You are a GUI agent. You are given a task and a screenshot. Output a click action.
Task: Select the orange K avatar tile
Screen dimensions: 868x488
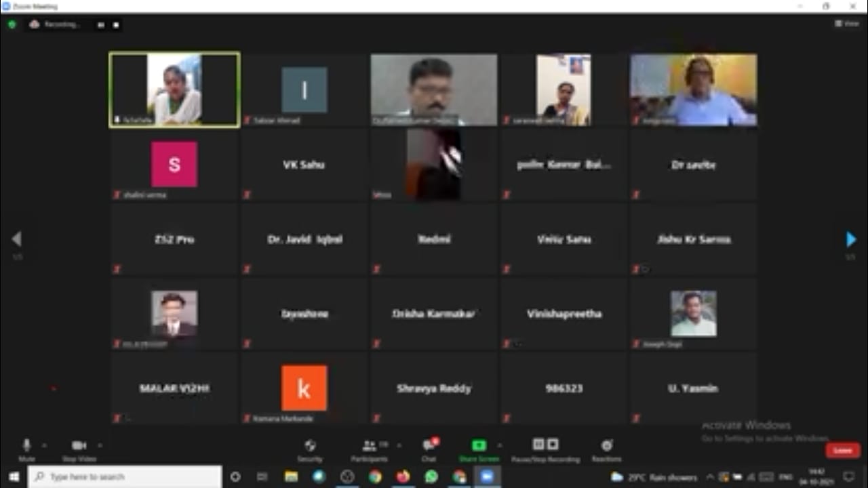click(304, 388)
